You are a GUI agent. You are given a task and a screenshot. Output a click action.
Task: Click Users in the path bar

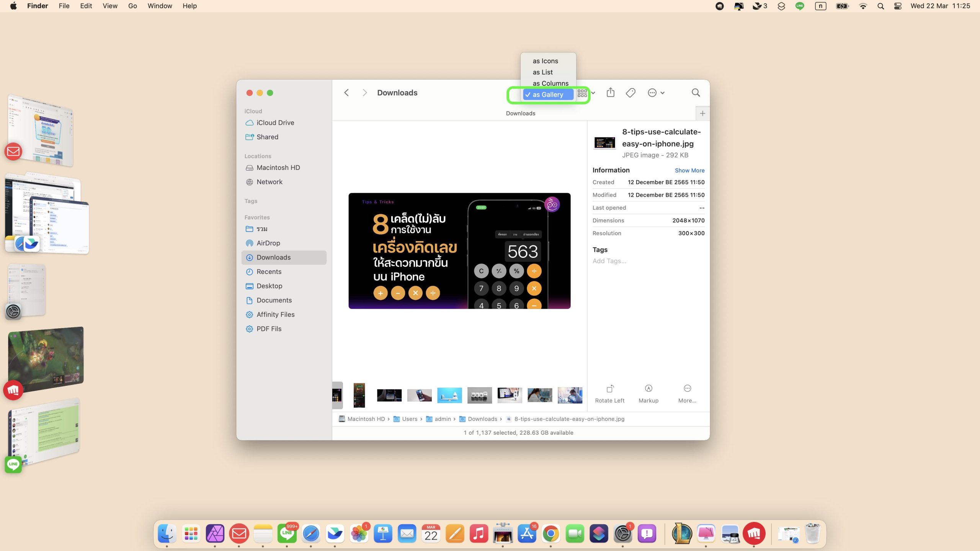tap(409, 419)
